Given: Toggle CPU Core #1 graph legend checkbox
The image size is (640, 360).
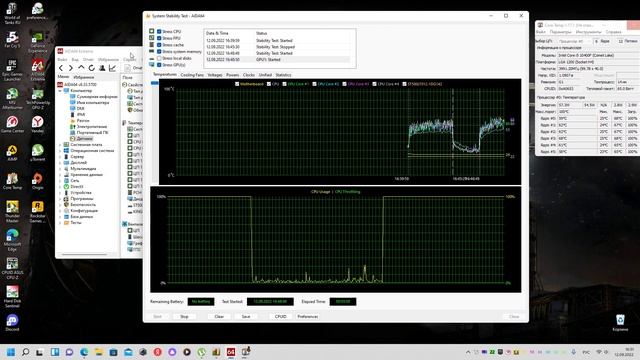Looking at the screenshot, I should click(x=284, y=84).
